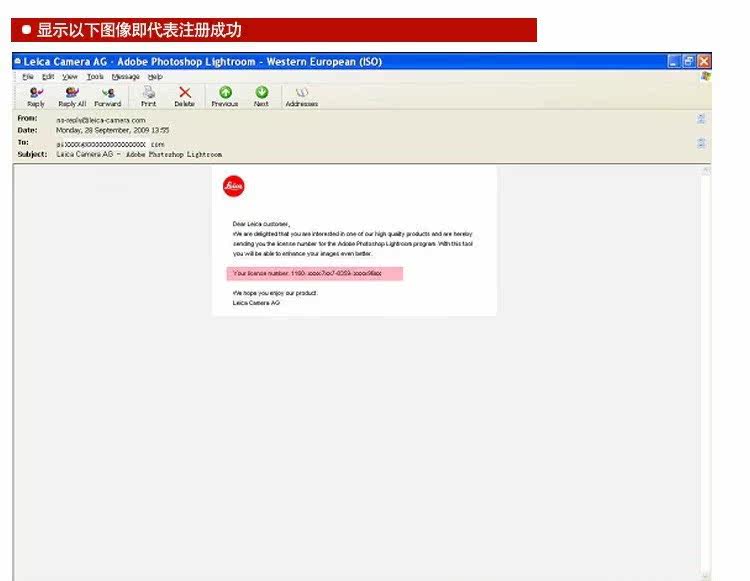
Task: Click 'We hope you enjoy our product' line
Action: [275, 293]
